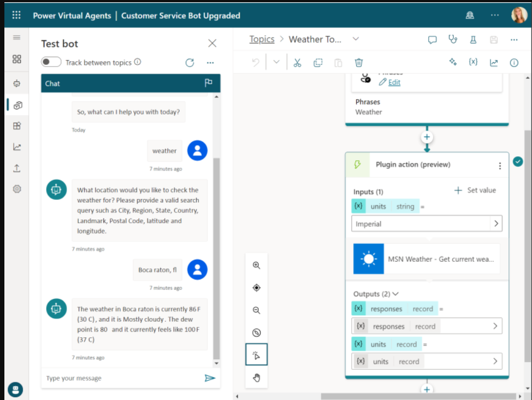
Task: Save the topic with disk icon
Action: coord(494,40)
